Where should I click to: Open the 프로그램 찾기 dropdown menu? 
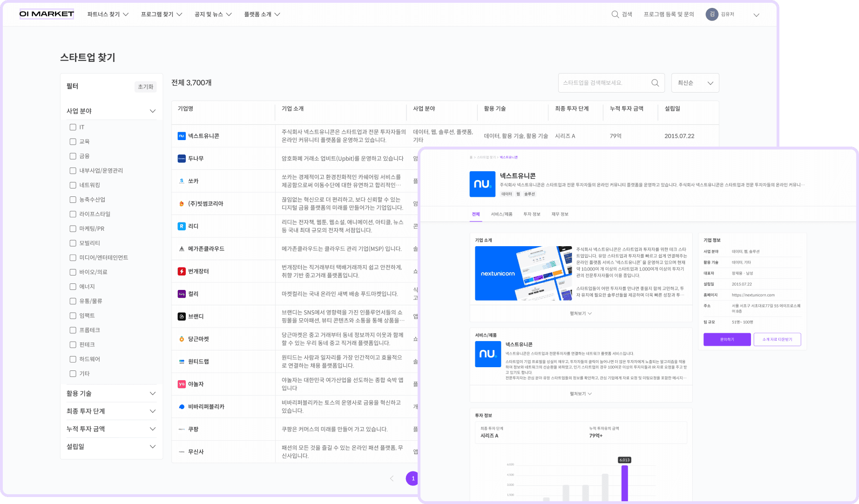coord(162,14)
